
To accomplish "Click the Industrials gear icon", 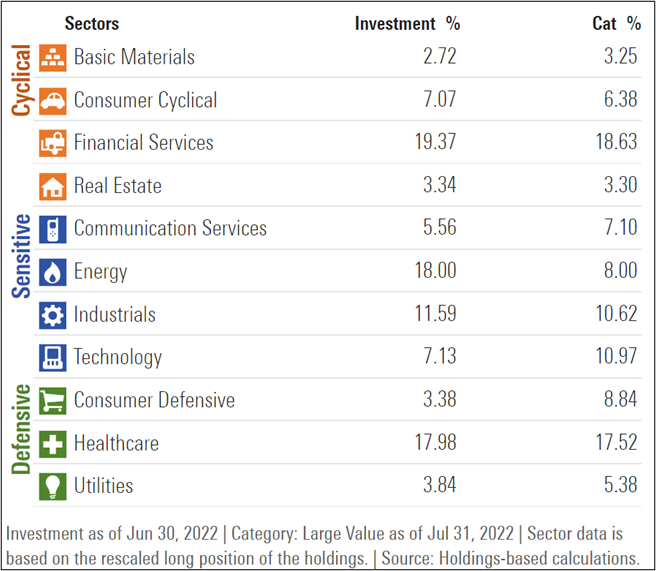I will click(52, 315).
